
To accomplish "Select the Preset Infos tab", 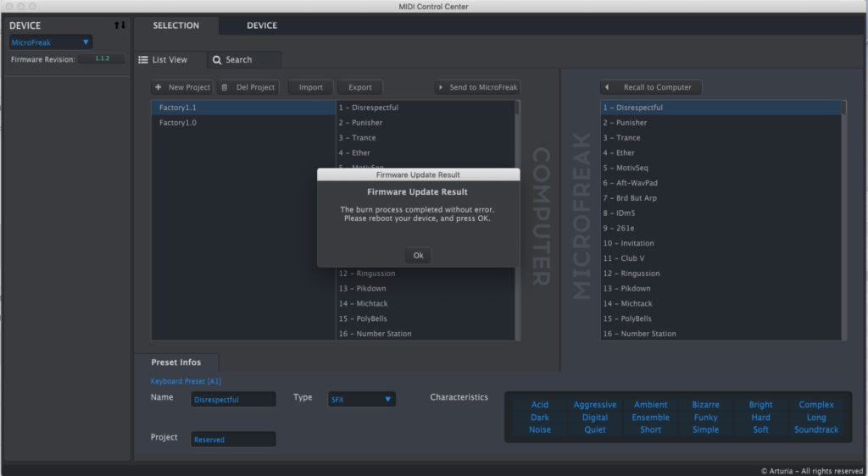I will tap(176, 363).
